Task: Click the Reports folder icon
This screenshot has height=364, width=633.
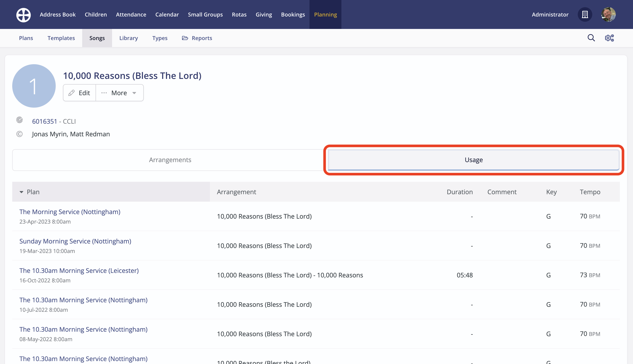Action: pyautogui.click(x=185, y=38)
